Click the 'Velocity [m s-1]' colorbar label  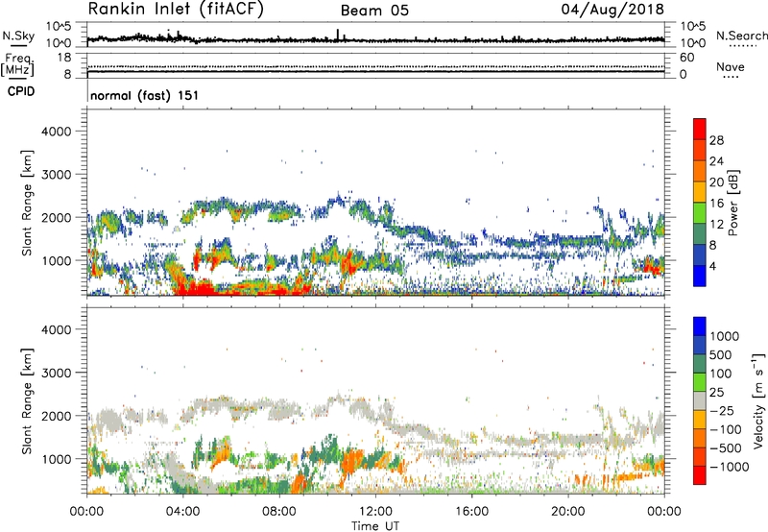pyautogui.click(x=758, y=400)
